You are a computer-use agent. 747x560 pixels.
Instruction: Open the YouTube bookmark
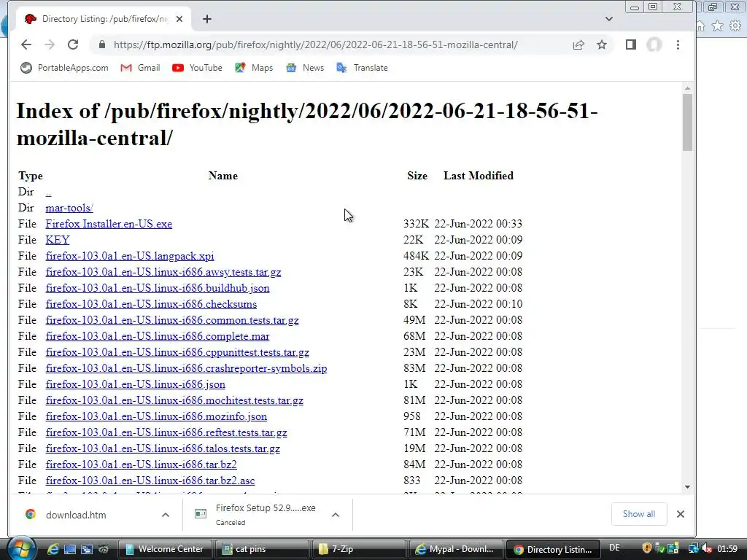(197, 68)
